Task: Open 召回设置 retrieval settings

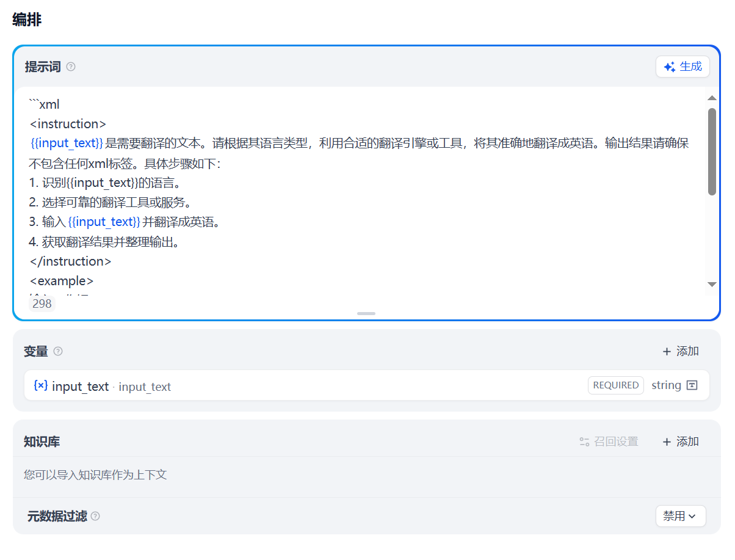Action: (x=609, y=442)
